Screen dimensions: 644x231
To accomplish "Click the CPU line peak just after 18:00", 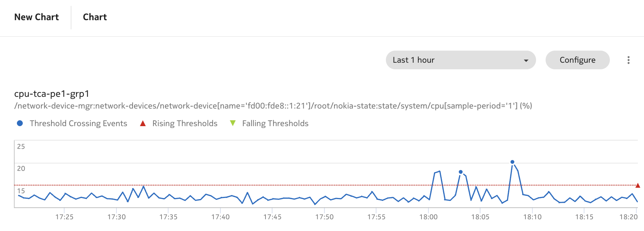I will pos(439,171).
